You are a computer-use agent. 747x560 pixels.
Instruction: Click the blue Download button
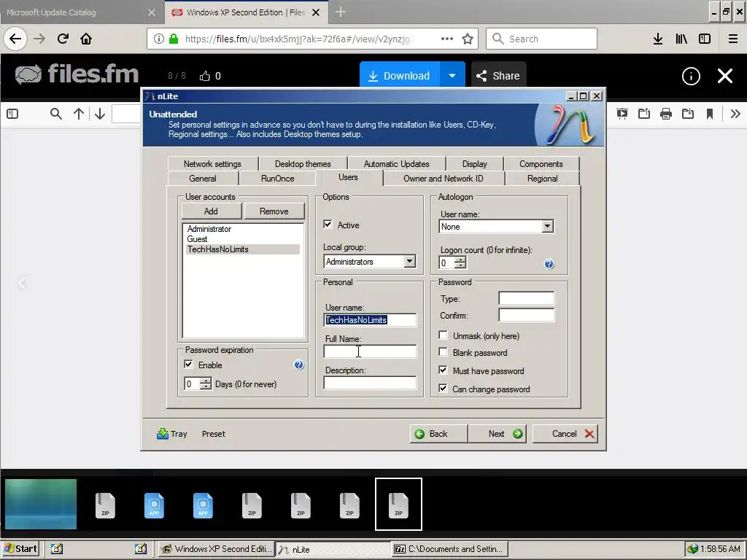(400, 76)
